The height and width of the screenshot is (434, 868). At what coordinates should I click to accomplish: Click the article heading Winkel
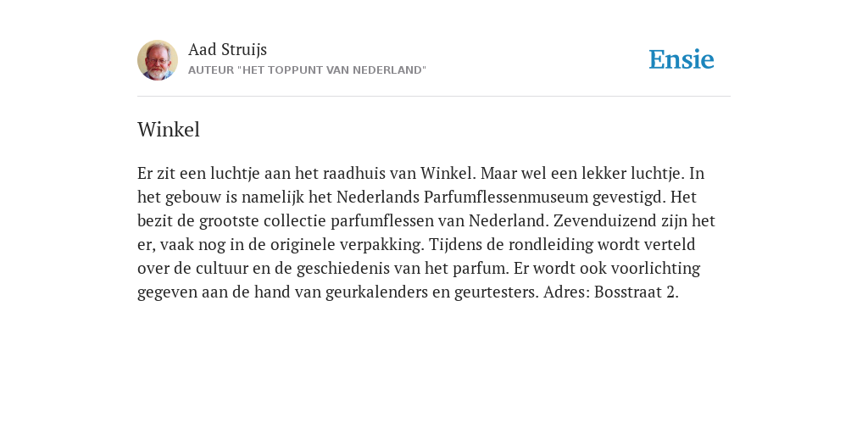pyautogui.click(x=169, y=130)
